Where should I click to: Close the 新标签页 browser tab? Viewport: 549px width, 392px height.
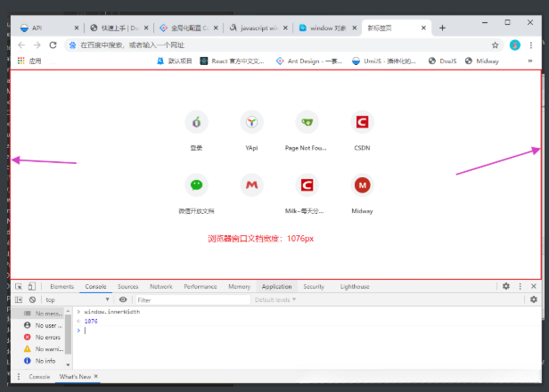(423, 28)
